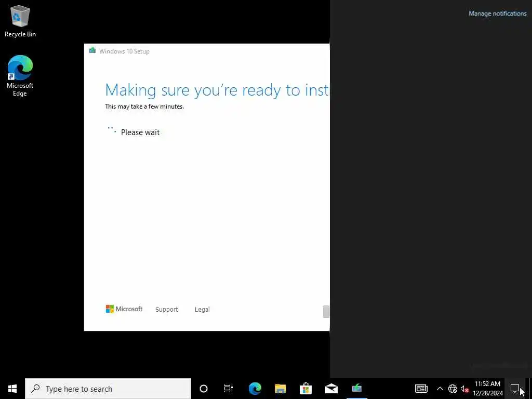Open the Legal link in Setup
The height and width of the screenshot is (399, 532).
202,310
